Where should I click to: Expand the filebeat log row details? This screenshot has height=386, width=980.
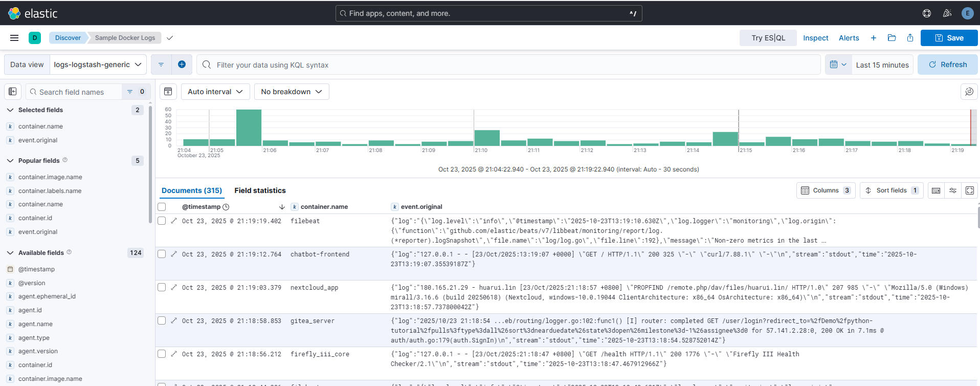click(174, 221)
